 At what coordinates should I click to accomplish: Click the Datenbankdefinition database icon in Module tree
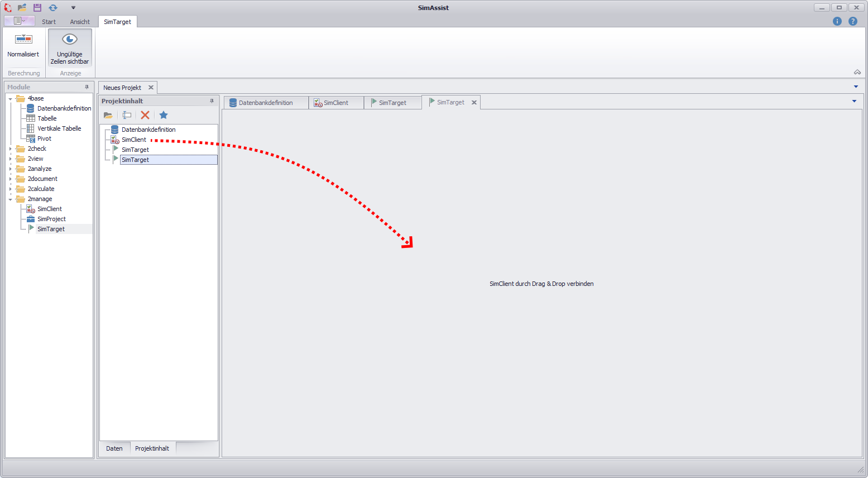coord(31,108)
